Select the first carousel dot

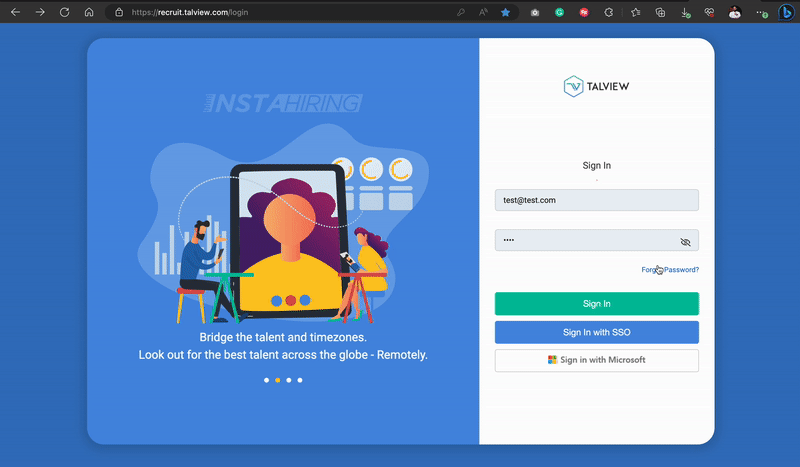(266, 380)
